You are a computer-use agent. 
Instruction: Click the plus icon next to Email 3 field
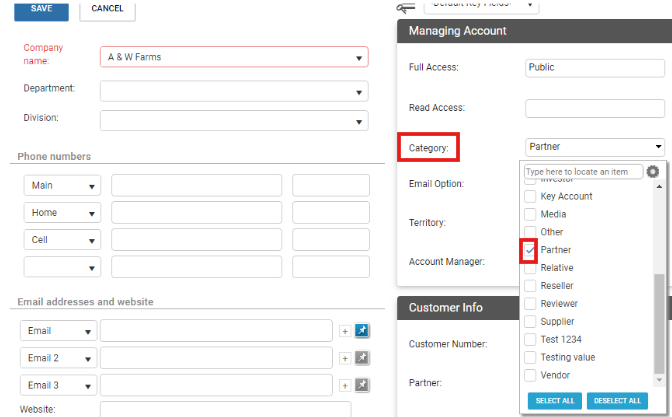coord(345,386)
